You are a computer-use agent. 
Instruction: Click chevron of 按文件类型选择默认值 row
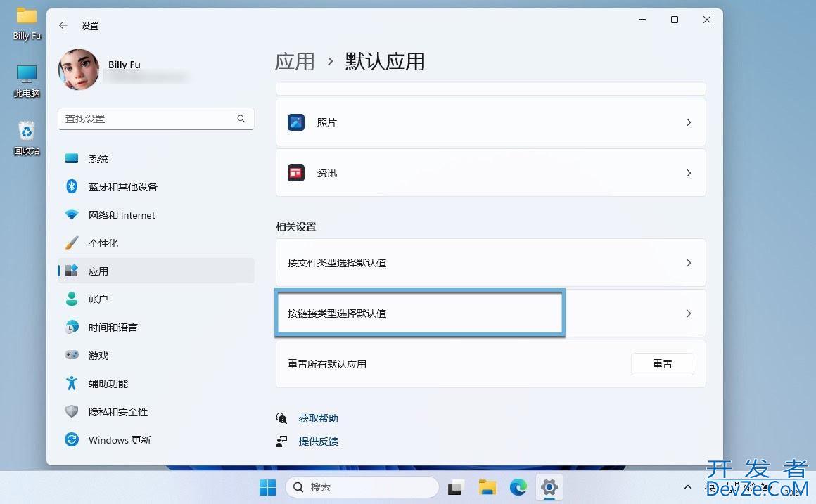pos(689,263)
